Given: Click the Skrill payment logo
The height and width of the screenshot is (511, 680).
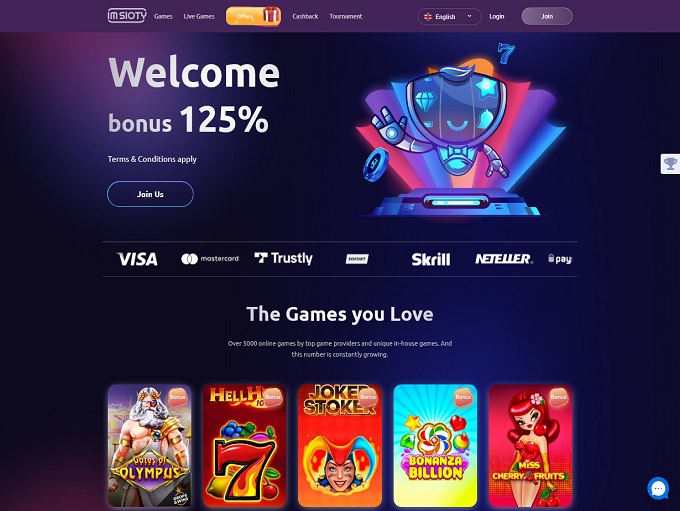Looking at the screenshot, I should click(x=431, y=259).
